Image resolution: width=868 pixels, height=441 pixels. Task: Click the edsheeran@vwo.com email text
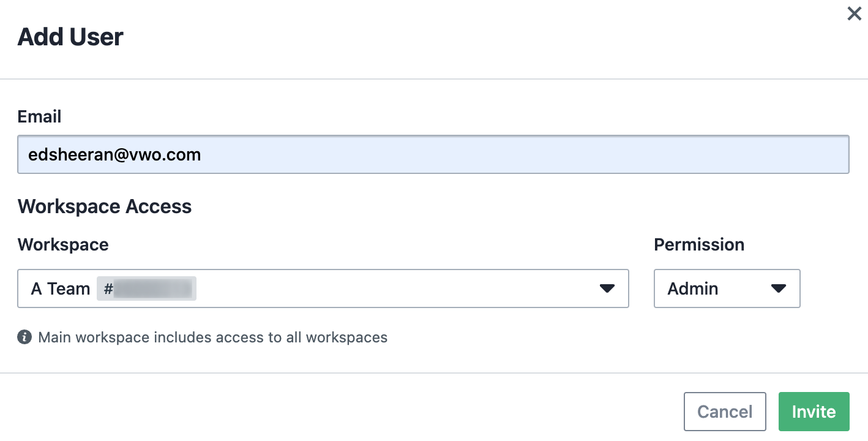pyautogui.click(x=114, y=154)
